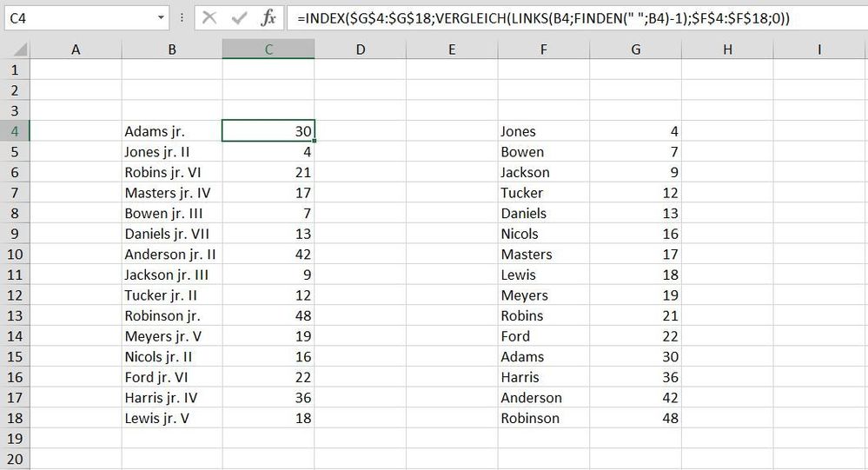Click 'Ford' in column F
Screen dimensions: 868x470
pyautogui.click(x=544, y=336)
